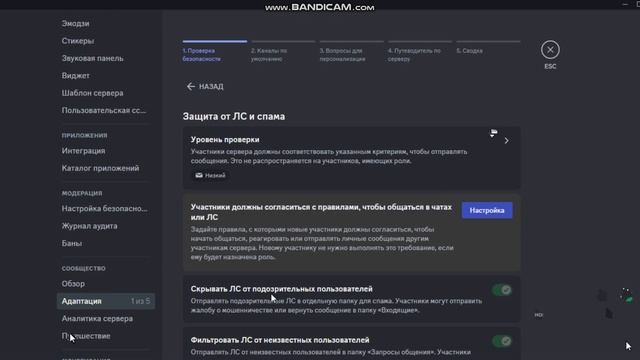Open Каталог приложений
The image size is (640, 360).
(x=100, y=168)
